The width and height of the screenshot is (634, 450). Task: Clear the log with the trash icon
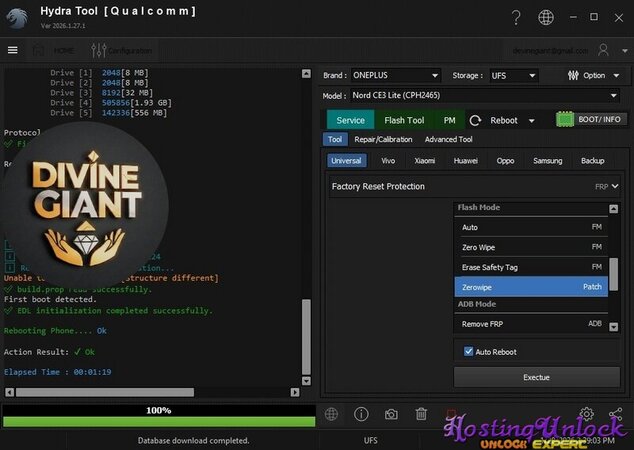click(421, 414)
